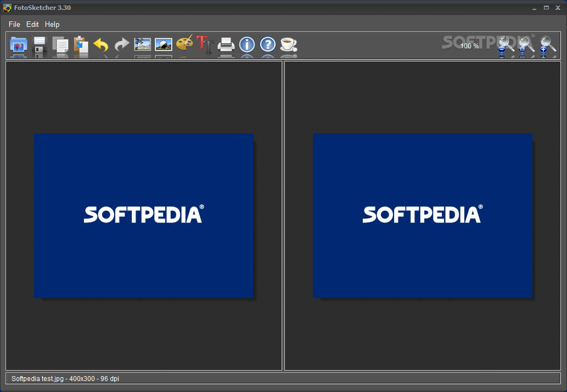This screenshot has height=392, width=567.
Task: Open help with the question mark icon
Action: pyautogui.click(x=268, y=45)
